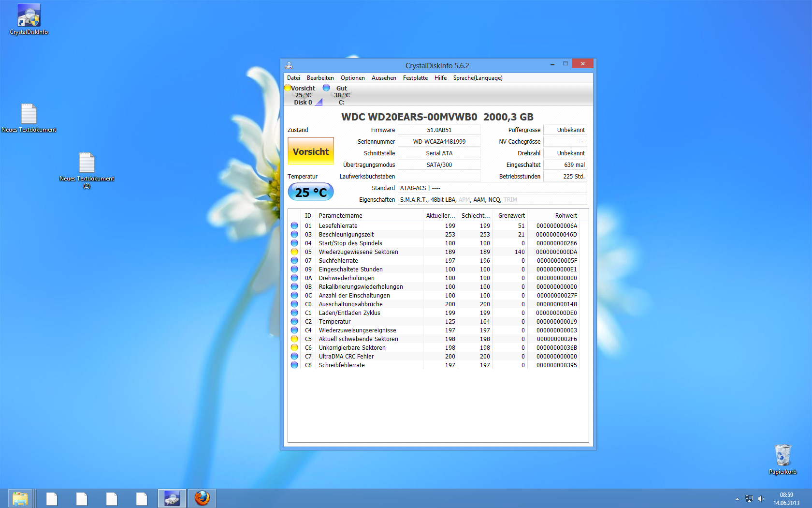The height and width of the screenshot is (508, 812).
Task: Open Firefox from the taskbar
Action: click(x=202, y=498)
